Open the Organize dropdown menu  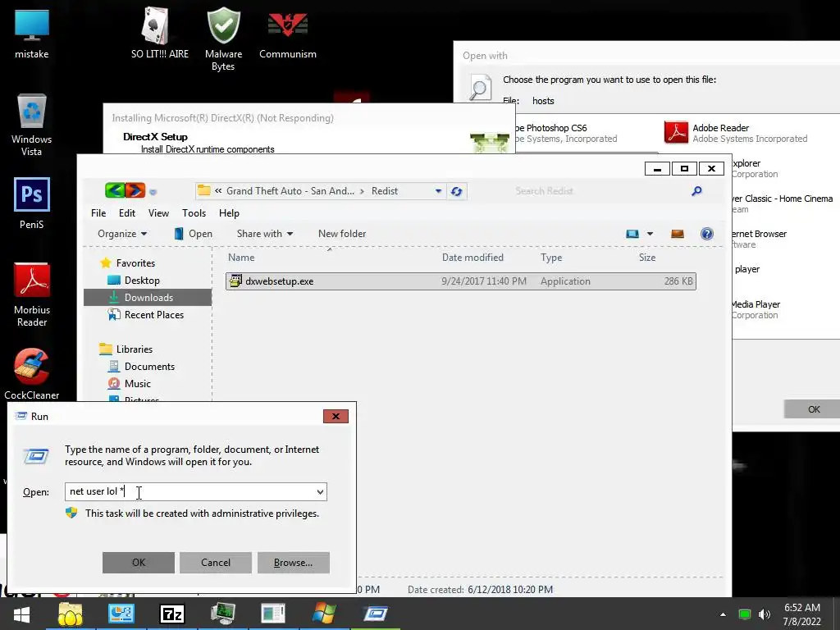122,234
